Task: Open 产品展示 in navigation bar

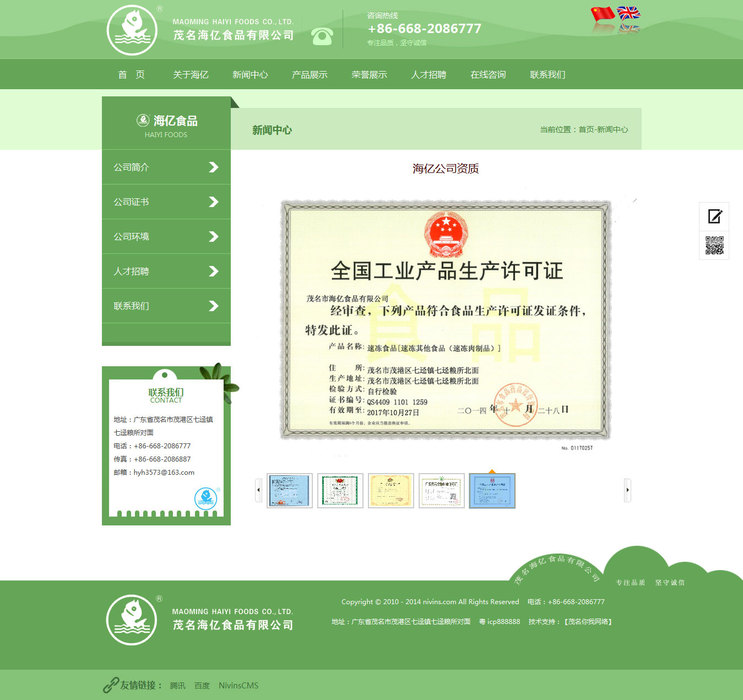Action: [x=310, y=75]
